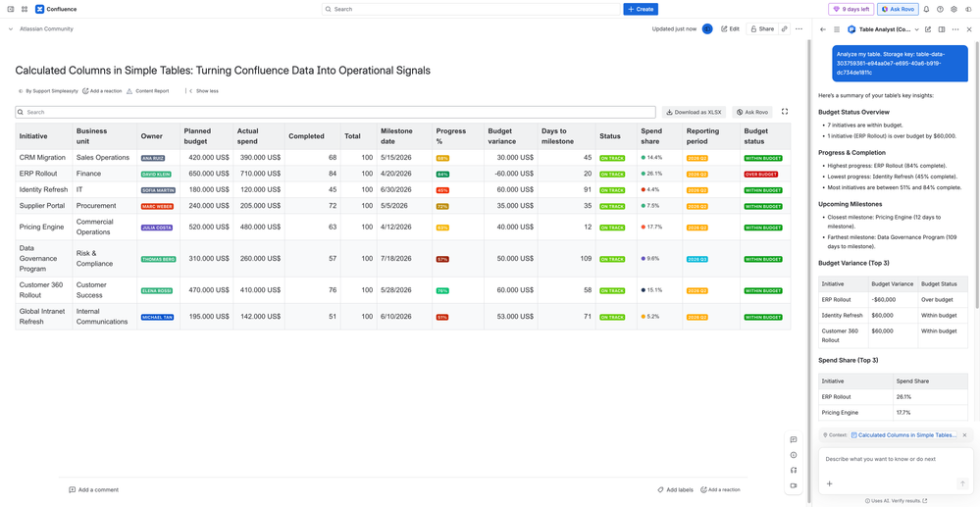Screen dimensions: 980x507
Task: Go back in the Rovo chat panel
Action: (823, 29)
